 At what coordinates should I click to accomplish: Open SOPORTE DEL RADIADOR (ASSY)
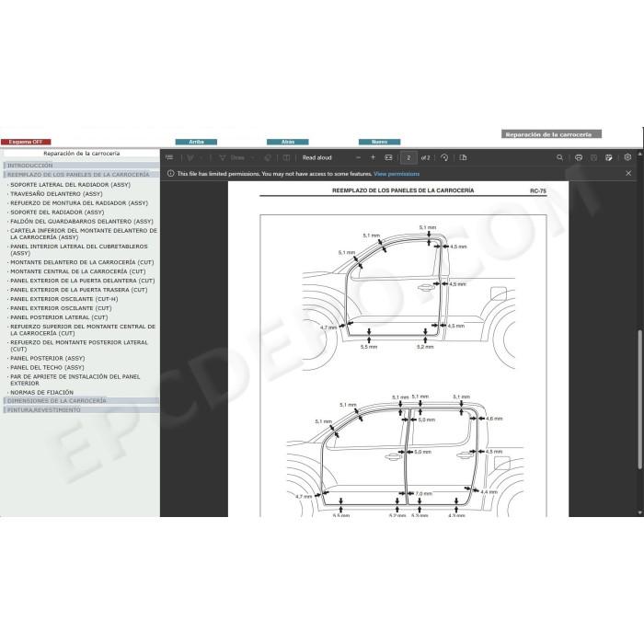pyautogui.click(x=57, y=213)
